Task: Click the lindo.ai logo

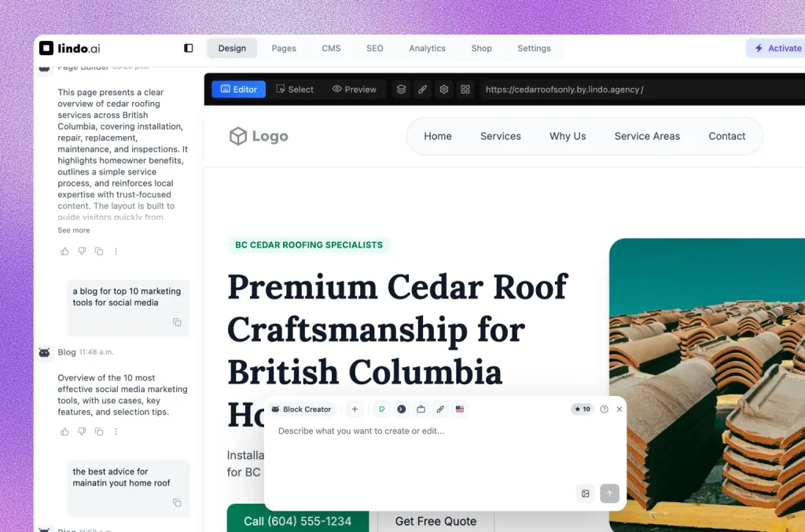Action: pyautogui.click(x=69, y=48)
